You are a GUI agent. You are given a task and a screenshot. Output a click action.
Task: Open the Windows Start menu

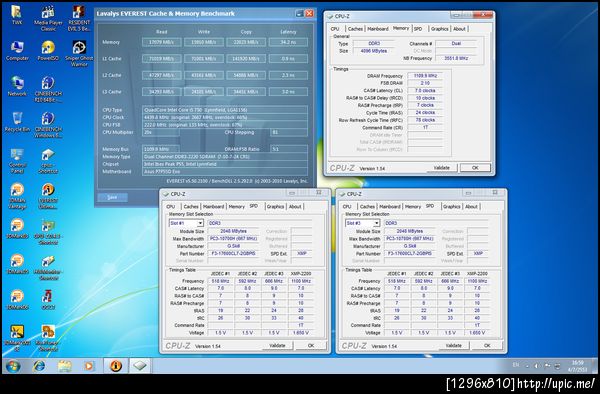[13, 366]
